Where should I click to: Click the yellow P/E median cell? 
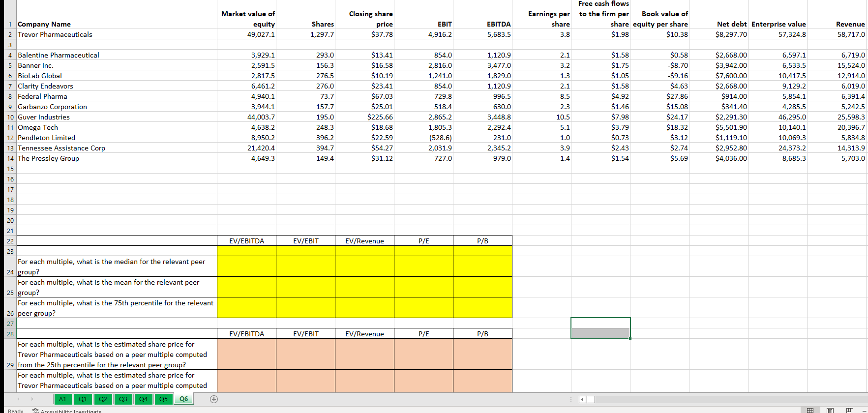[424, 266]
